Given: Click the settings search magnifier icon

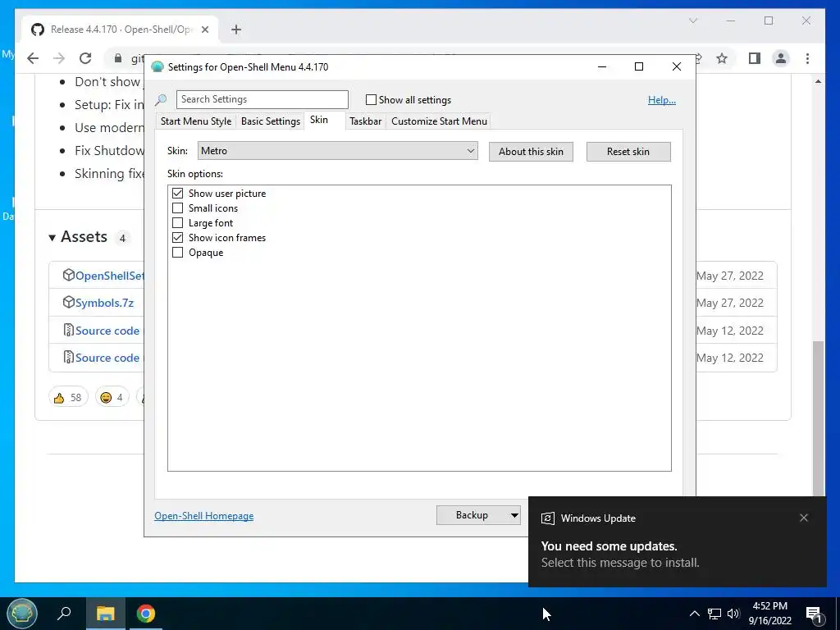Looking at the screenshot, I should coord(161,99).
